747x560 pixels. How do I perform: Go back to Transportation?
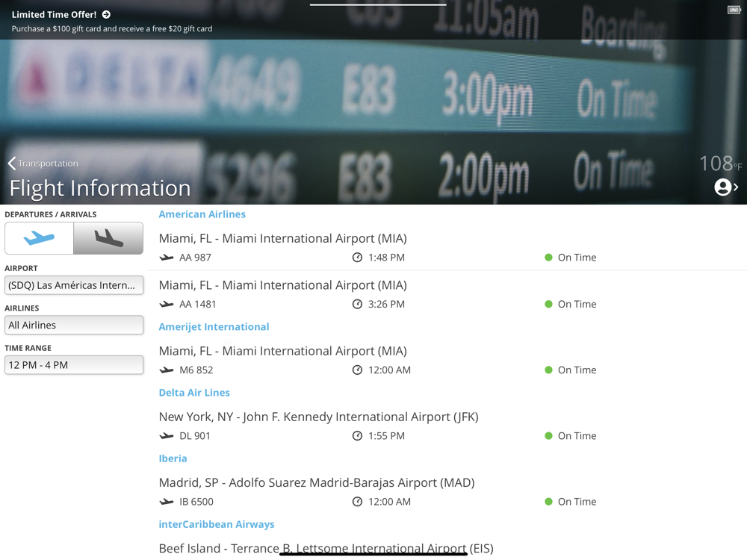48,164
